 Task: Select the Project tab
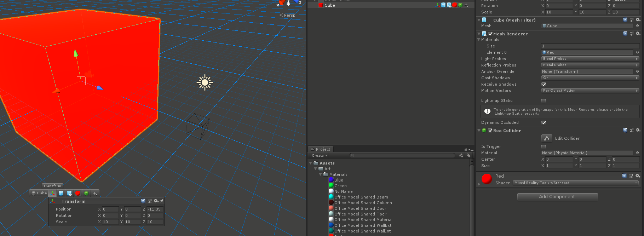point(320,149)
